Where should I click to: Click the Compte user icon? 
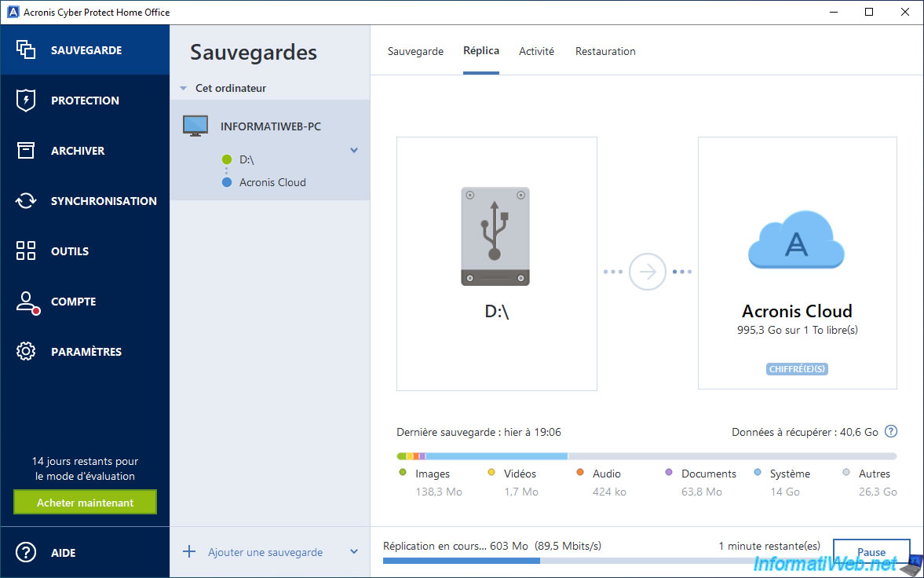click(27, 302)
